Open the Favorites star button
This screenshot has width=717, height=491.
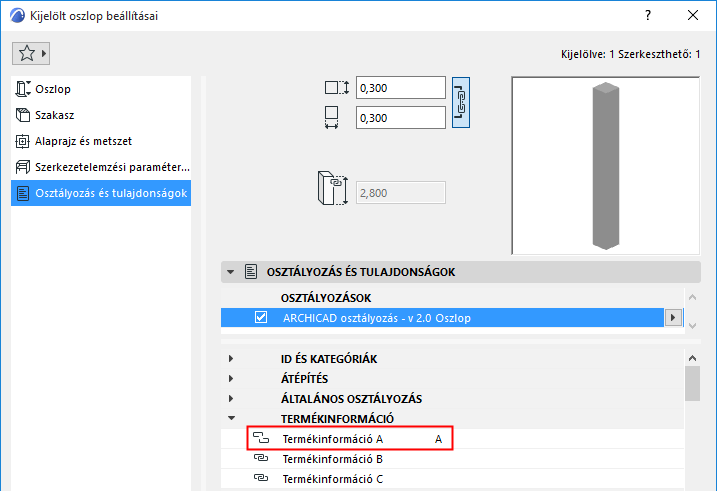coord(31,53)
